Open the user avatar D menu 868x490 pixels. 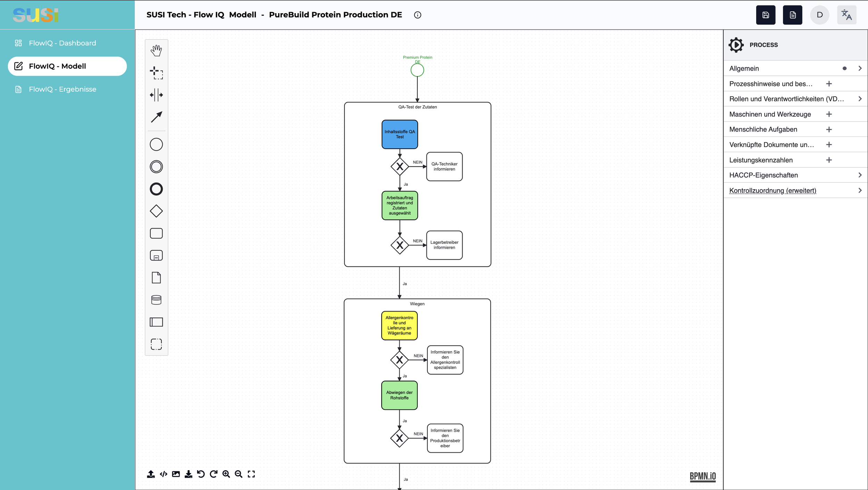point(820,15)
